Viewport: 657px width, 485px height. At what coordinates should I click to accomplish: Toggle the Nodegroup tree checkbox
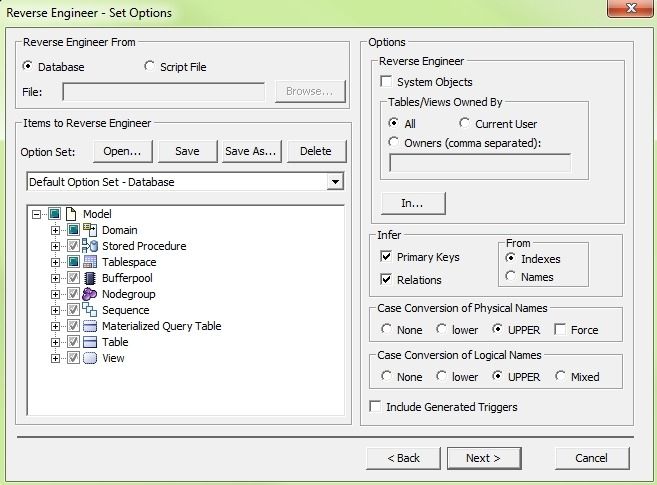click(x=73, y=294)
